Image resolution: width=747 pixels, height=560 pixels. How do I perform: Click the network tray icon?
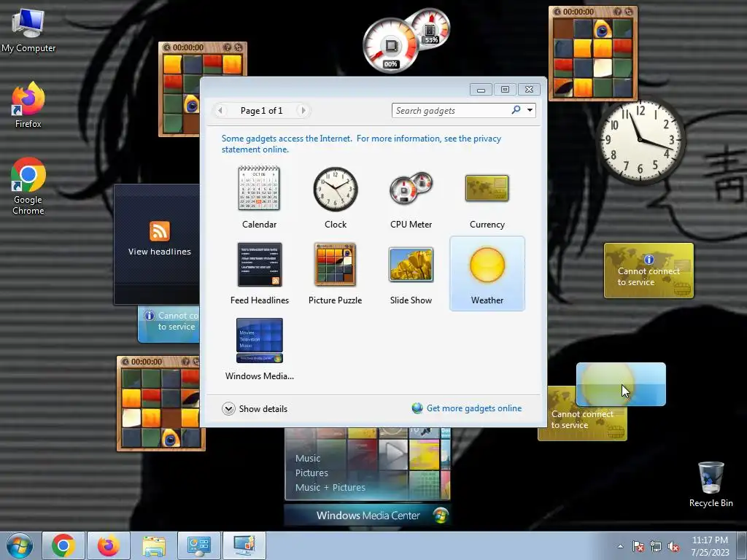pos(656,546)
